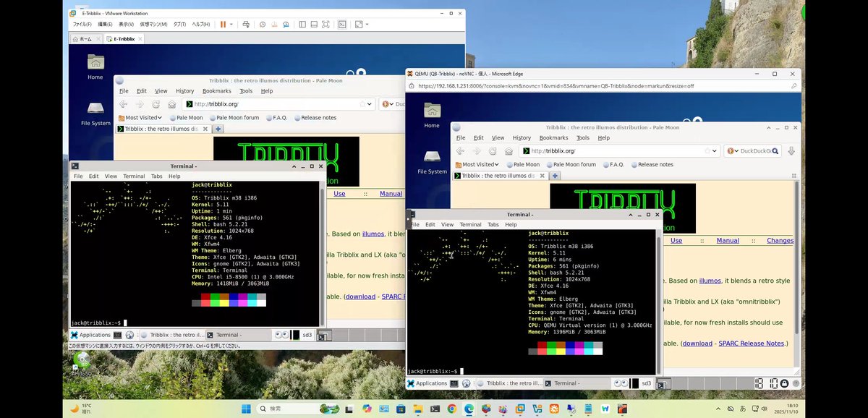Image resolution: width=868 pixels, height=418 pixels.
Task: Open Windows Start button on taskbar
Action: pos(246,409)
